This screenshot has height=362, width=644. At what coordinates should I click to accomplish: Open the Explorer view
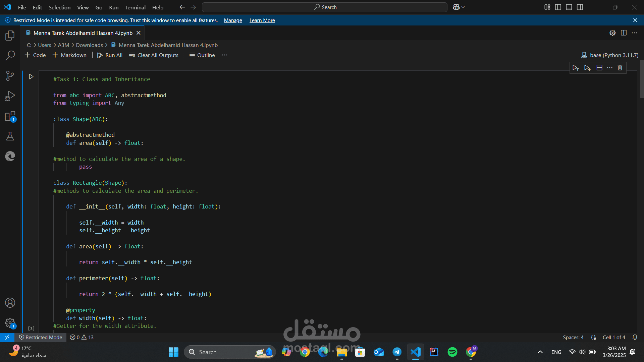click(10, 35)
